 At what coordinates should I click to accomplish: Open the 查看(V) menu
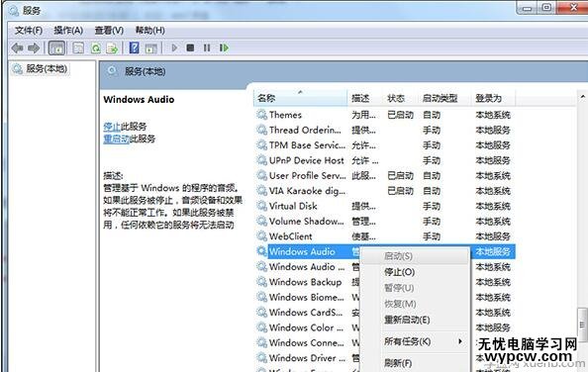[x=109, y=31]
